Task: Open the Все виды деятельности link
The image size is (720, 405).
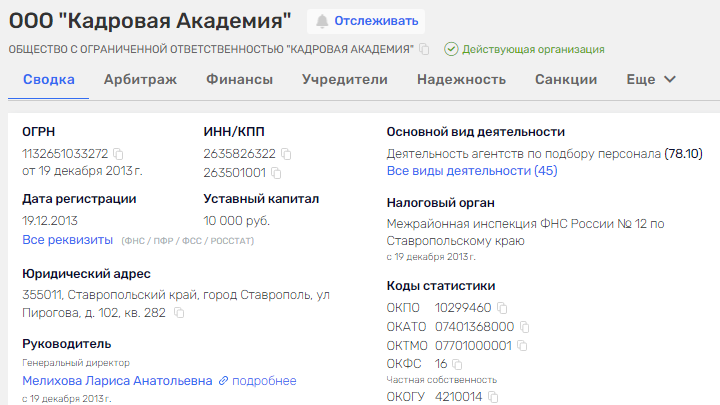Action: 472,171
